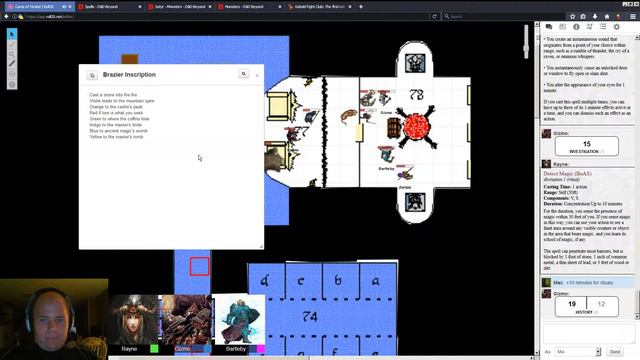Click the Gizmo player portrait

[187, 320]
